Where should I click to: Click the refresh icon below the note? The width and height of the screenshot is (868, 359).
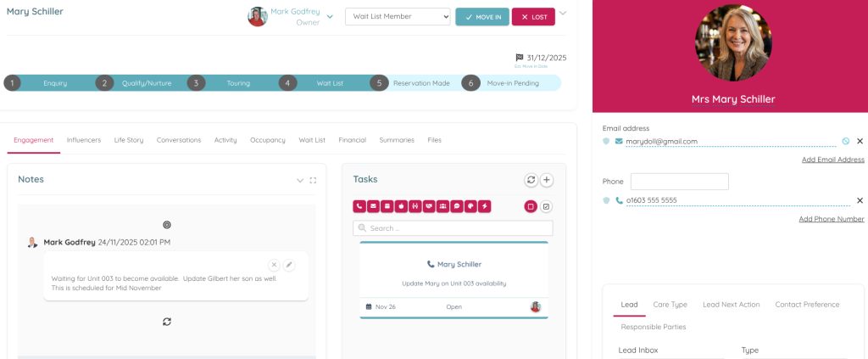167,322
